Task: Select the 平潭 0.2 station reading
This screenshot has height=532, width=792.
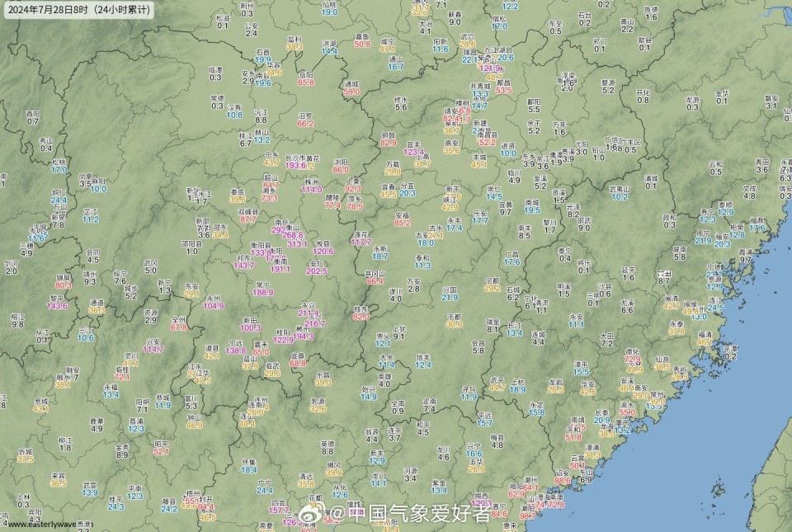Action: coord(730,352)
